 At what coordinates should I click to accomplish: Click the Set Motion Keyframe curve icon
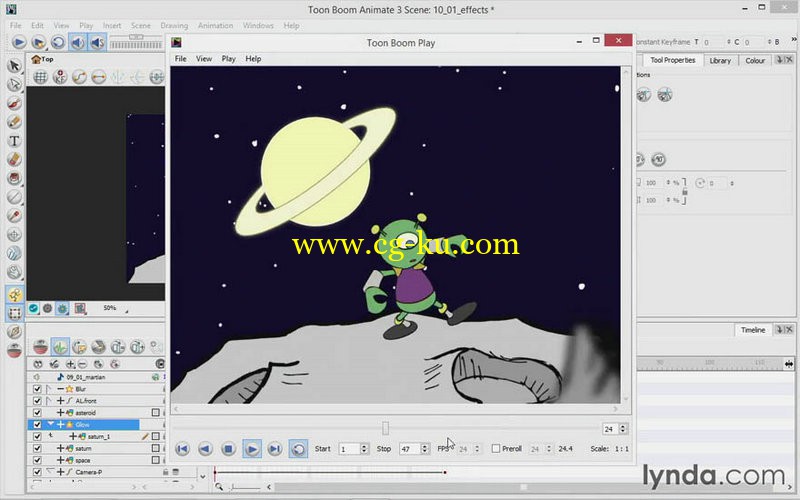coord(79,77)
